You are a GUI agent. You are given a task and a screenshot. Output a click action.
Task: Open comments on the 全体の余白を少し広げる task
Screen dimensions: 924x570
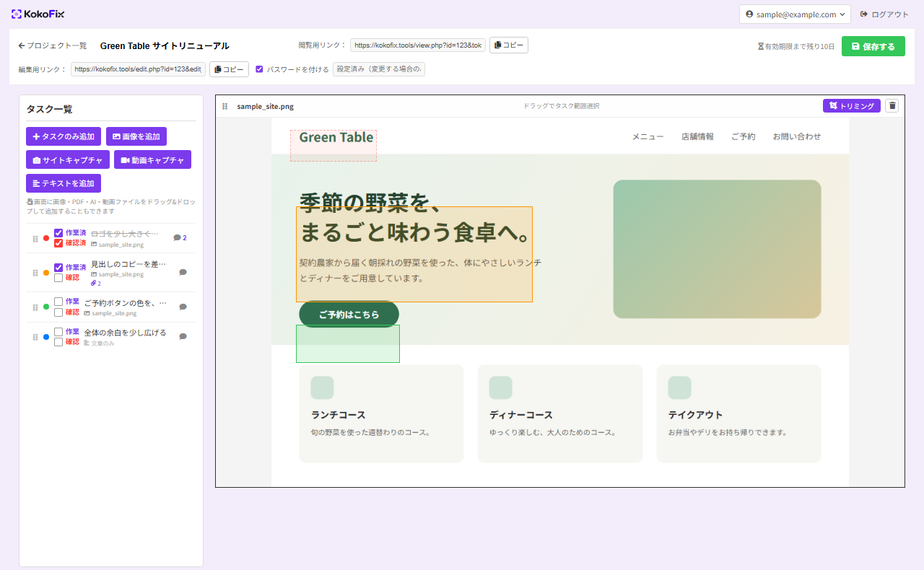(x=183, y=336)
